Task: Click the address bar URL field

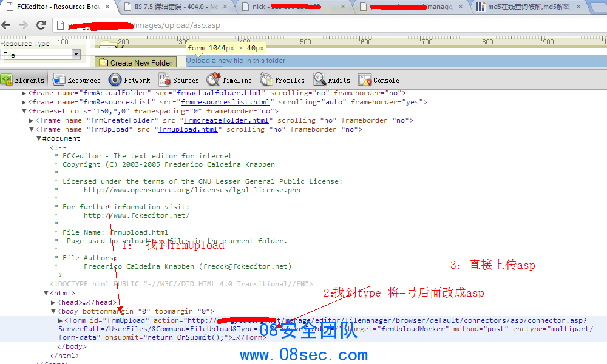Action: tap(329, 25)
